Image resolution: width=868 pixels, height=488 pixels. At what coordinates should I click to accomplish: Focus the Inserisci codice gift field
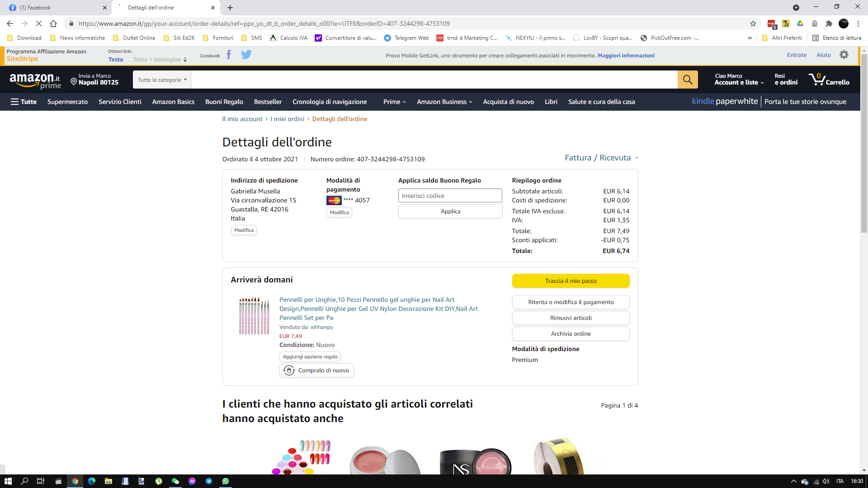click(x=450, y=196)
